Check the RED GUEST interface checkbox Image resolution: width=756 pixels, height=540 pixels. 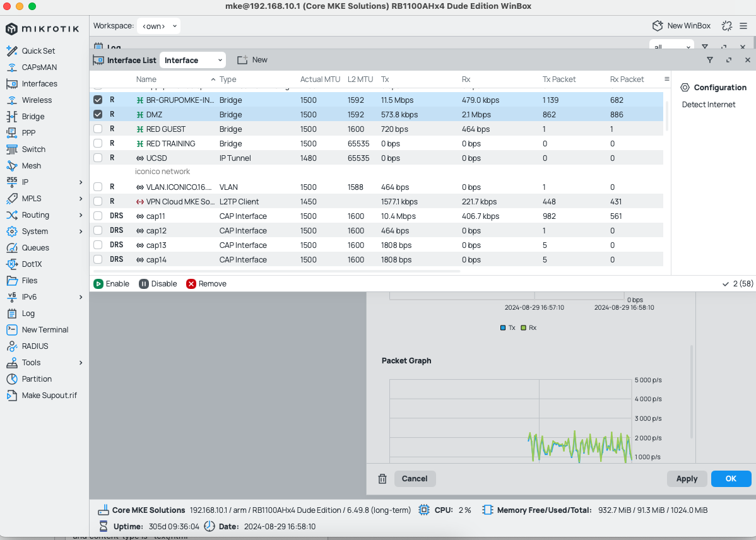(x=98, y=129)
